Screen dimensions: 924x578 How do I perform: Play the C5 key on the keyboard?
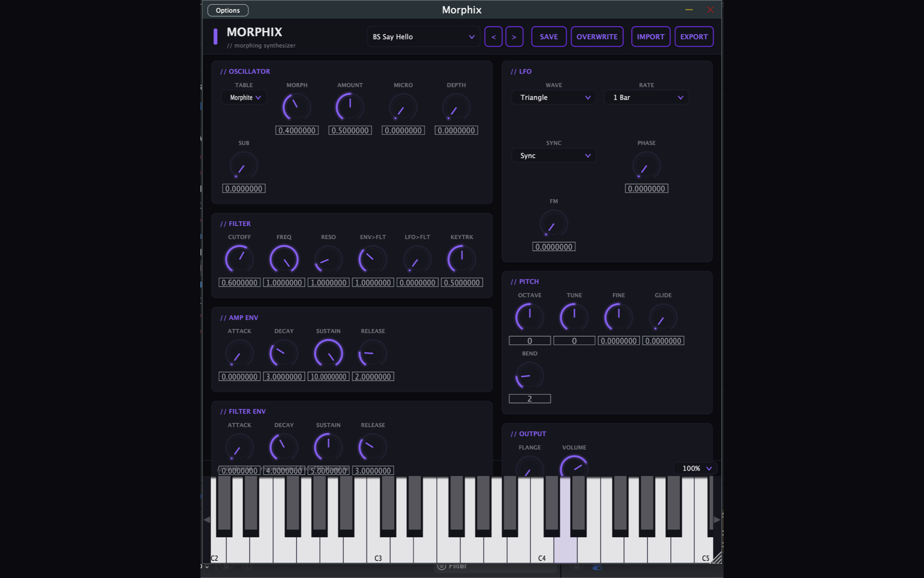(x=704, y=551)
